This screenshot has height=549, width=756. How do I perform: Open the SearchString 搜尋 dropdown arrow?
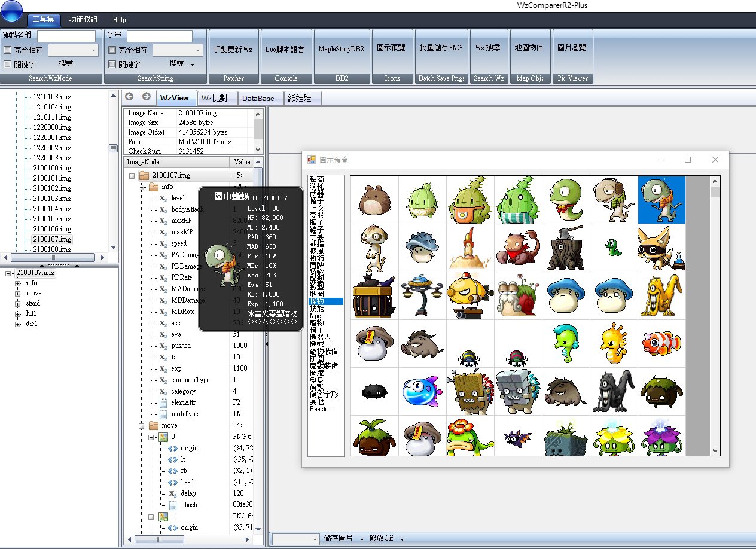point(193,64)
